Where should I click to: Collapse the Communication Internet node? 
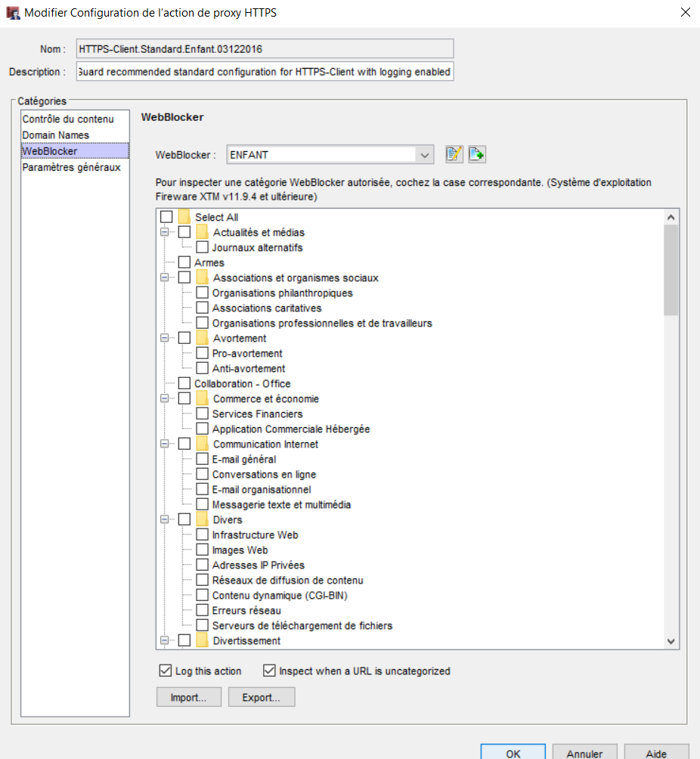[x=165, y=444]
